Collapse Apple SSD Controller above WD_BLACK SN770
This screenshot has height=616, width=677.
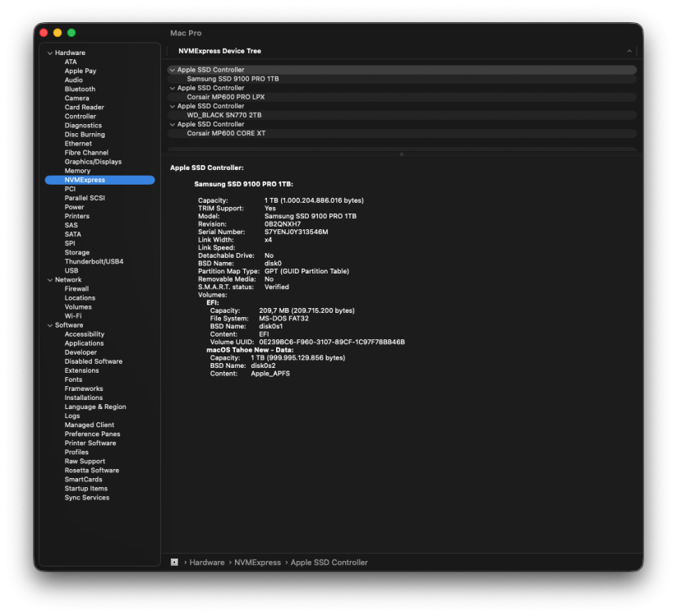(173, 106)
